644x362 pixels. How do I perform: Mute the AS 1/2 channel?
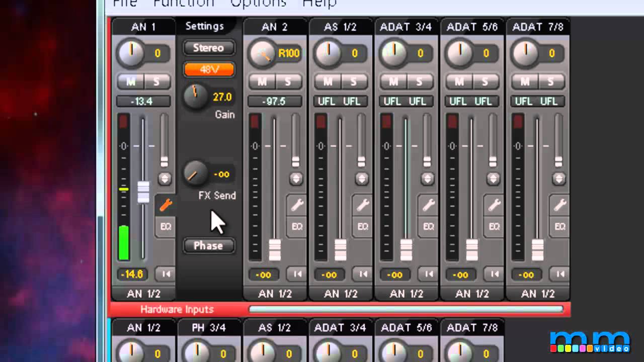coord(328,81)
